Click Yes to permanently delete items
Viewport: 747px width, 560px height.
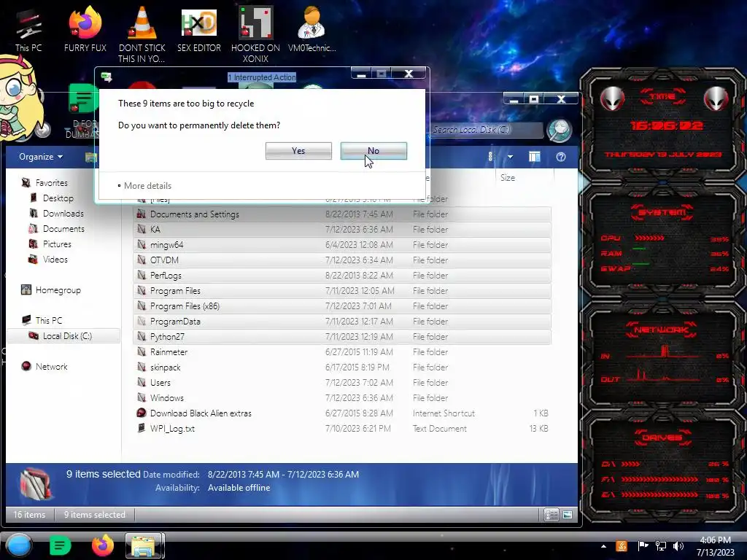tap(298, 151)
